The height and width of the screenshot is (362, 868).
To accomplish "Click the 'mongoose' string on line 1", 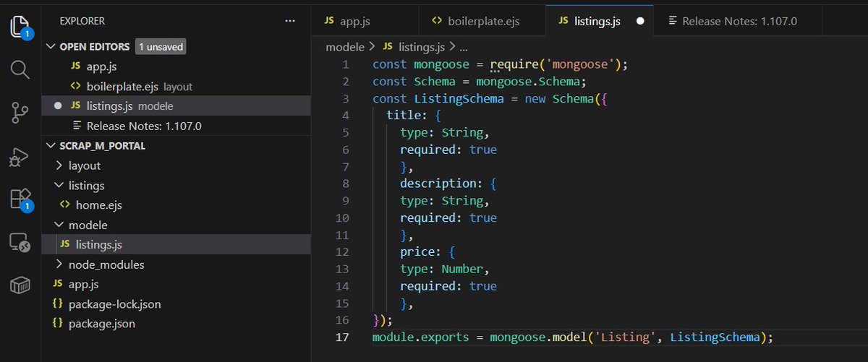I will [x=580, y=64].
